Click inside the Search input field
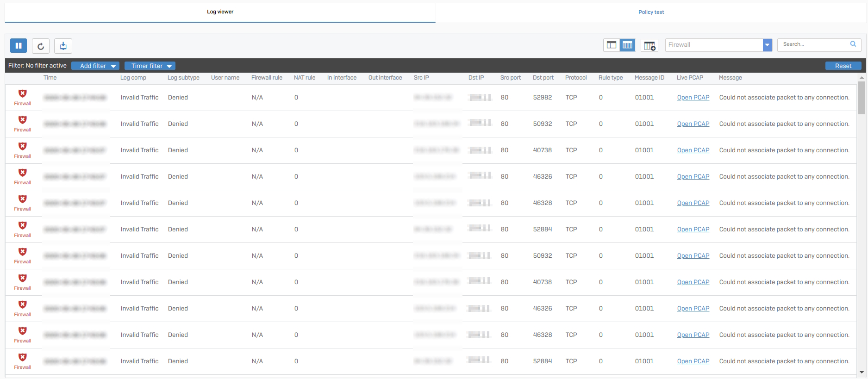 point(812,44)
